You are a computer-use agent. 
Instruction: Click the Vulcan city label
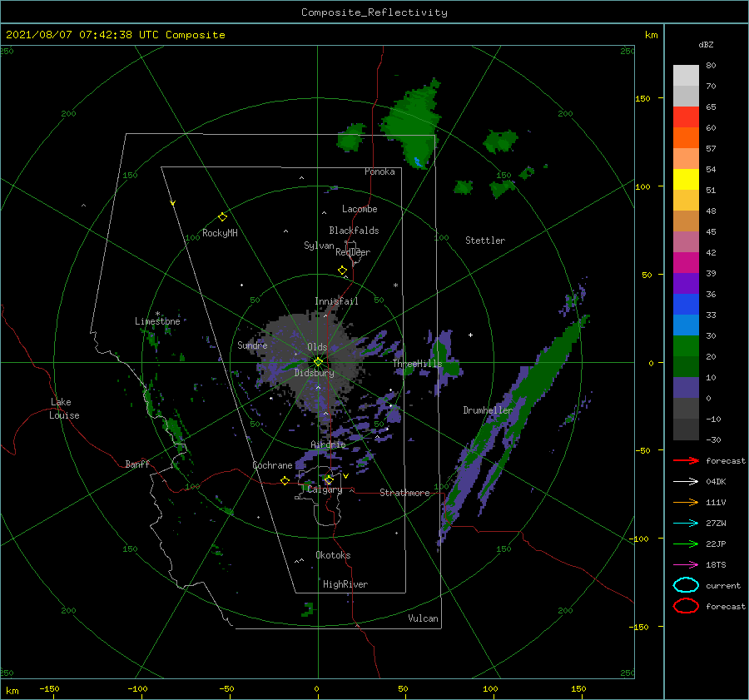point(423,618)
